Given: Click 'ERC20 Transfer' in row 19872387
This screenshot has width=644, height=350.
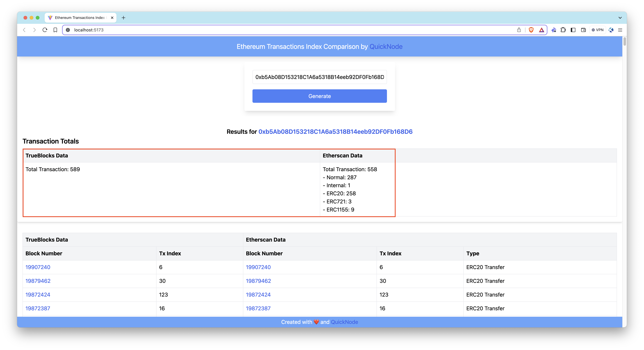Looking at the screenshot, I should click(485, 308).
